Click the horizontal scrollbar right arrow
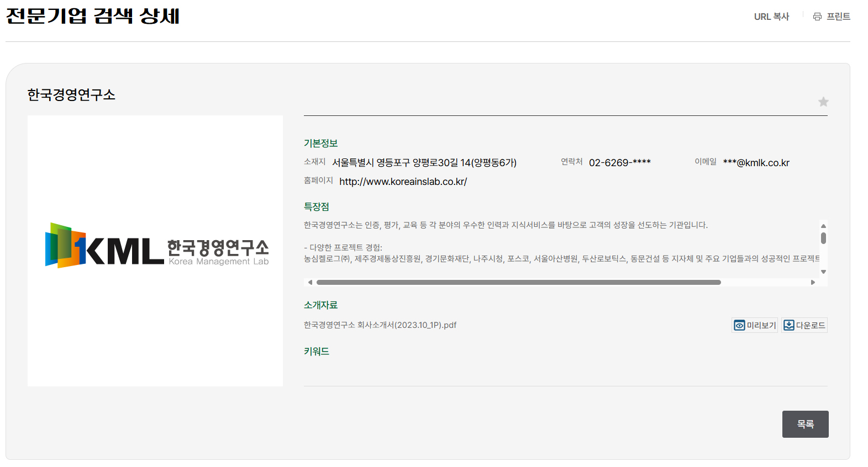Viewport: 868px width, 467px height. coord(813,282)
